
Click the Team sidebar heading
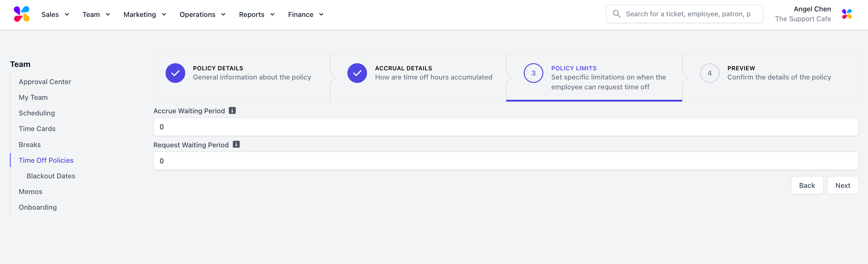pyautogui.click(x=20, y=64)
